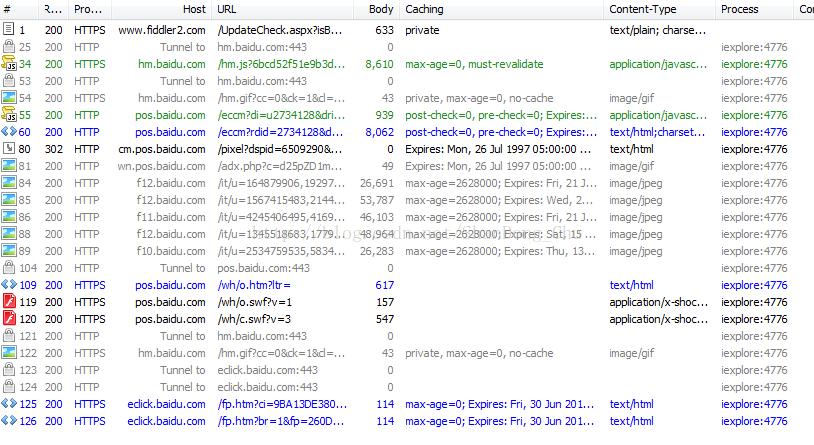Click the HTML arrows icon of session 109
The width and height of the screenshot is (814, 445).
(9, 285)
